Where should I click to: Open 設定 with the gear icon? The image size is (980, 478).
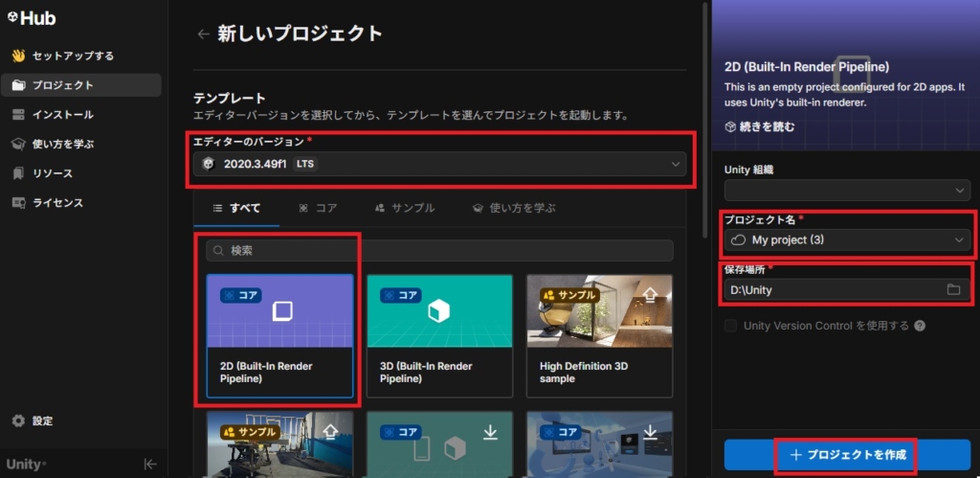[18, 421]
